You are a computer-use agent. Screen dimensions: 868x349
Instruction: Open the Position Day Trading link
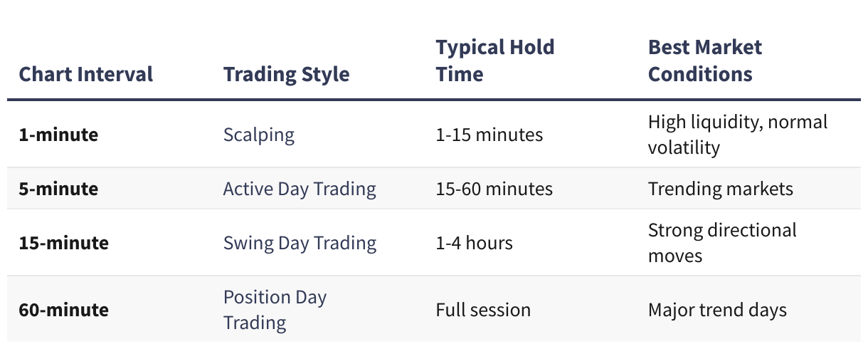click(x=275, y=309)
